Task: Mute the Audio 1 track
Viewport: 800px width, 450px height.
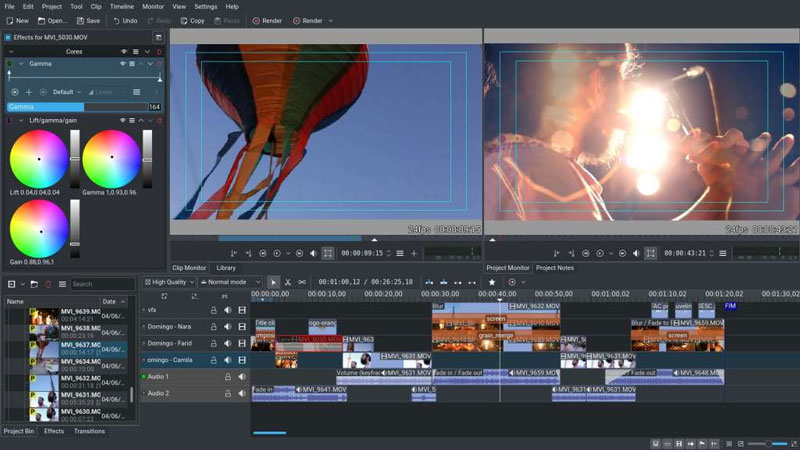Action: [x=242, y=377]
